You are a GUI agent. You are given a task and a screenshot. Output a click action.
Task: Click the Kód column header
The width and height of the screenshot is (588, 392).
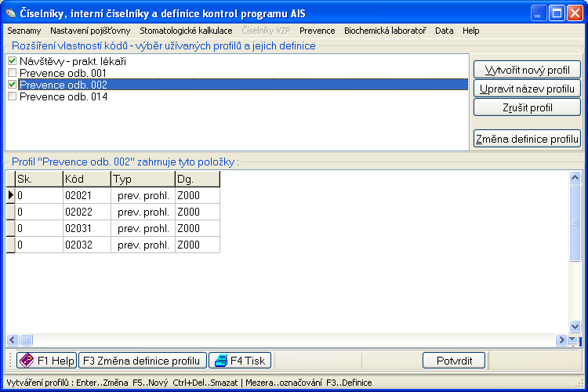86,179
